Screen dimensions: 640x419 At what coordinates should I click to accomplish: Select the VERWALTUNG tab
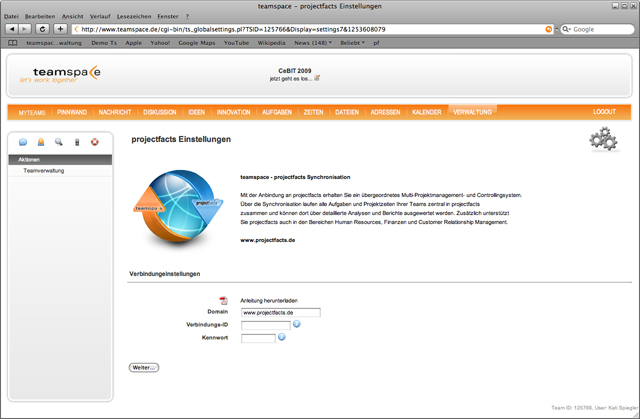tap(472, 112)
